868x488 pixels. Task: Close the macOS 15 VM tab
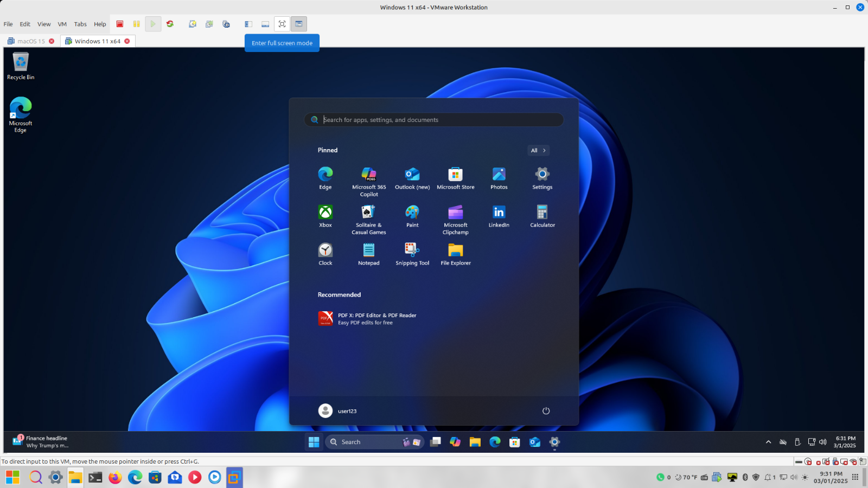point(52,41)
